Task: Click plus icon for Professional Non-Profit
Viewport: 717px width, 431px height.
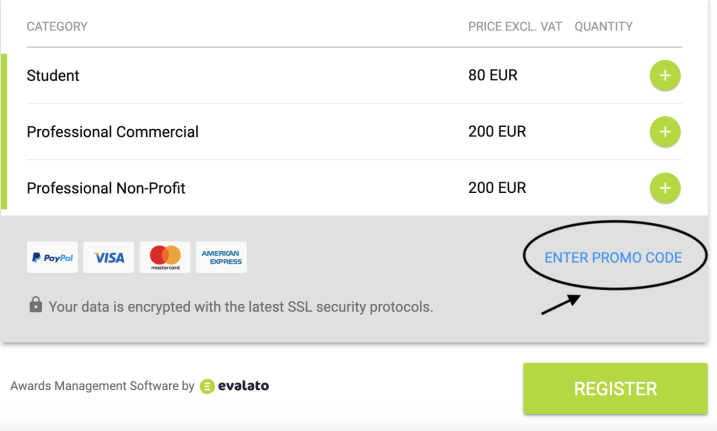Action: click(x=664, y=187)
